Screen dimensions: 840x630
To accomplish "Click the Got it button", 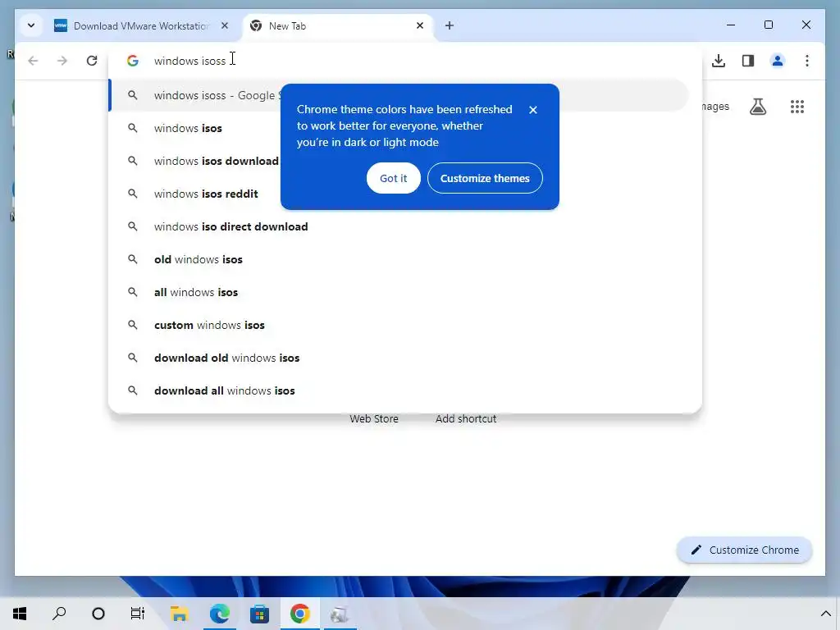I will click(x=394, y=178).
